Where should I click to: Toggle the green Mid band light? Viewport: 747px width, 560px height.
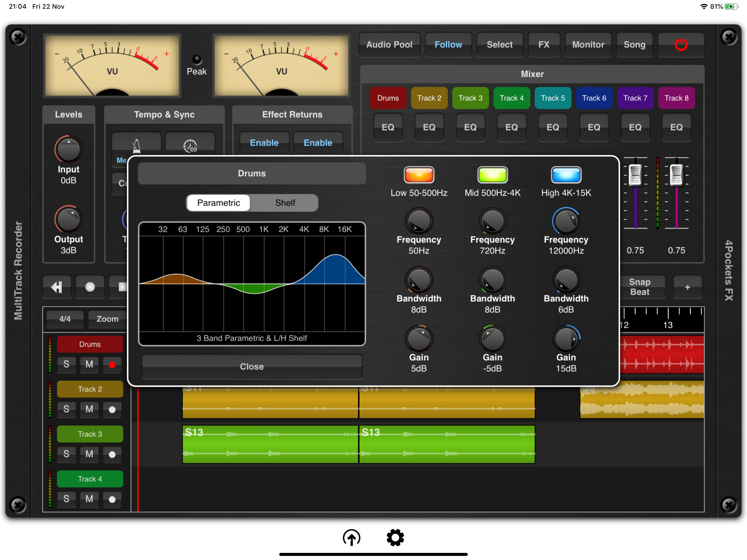pos(492,175)
